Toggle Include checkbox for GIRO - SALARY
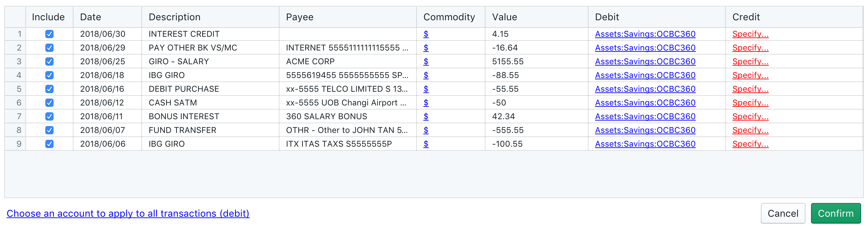 pos(49,61)
